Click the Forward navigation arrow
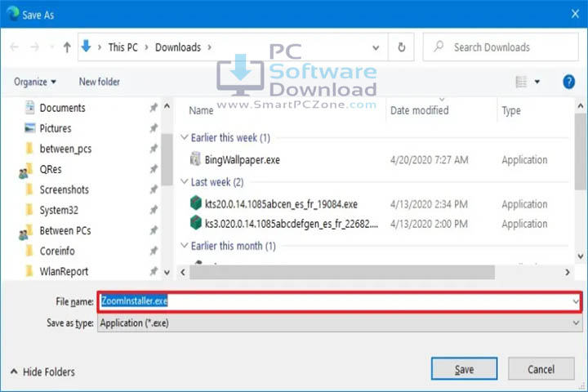Image resolution: width=588 pixels, height=392 pixels. [x=34, y=47]
